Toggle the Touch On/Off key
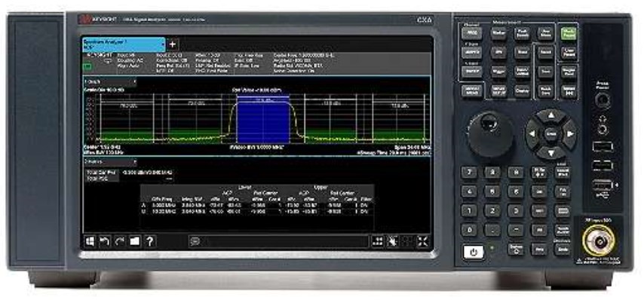Viewport: 644px width, 300px height. [563, 230]
